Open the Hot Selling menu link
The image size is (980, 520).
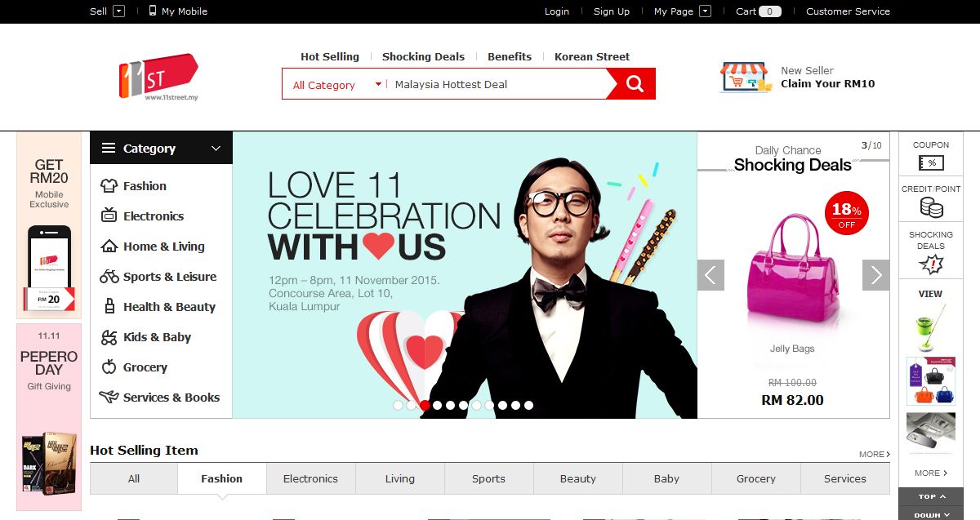pos(330,56)
